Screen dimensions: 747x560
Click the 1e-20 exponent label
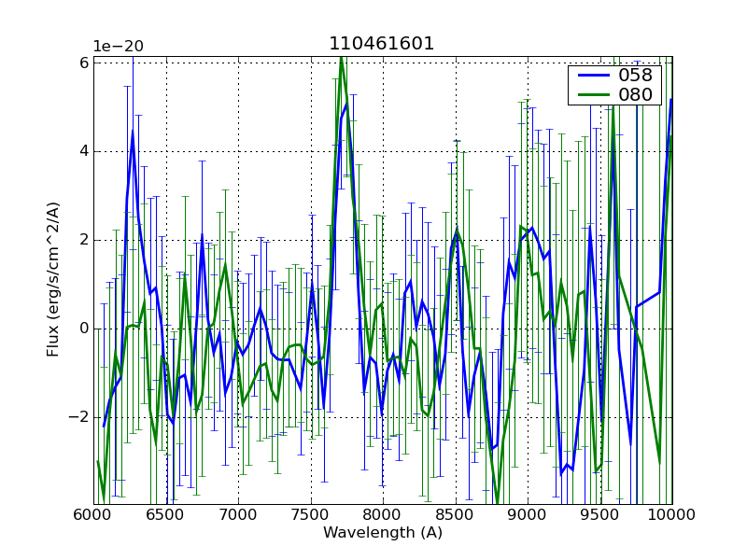(117, 47)
